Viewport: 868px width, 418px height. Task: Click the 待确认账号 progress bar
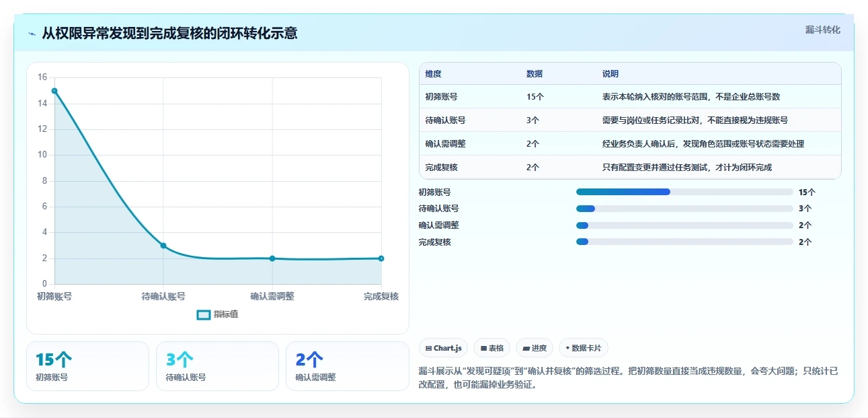(x=684, y=209)
